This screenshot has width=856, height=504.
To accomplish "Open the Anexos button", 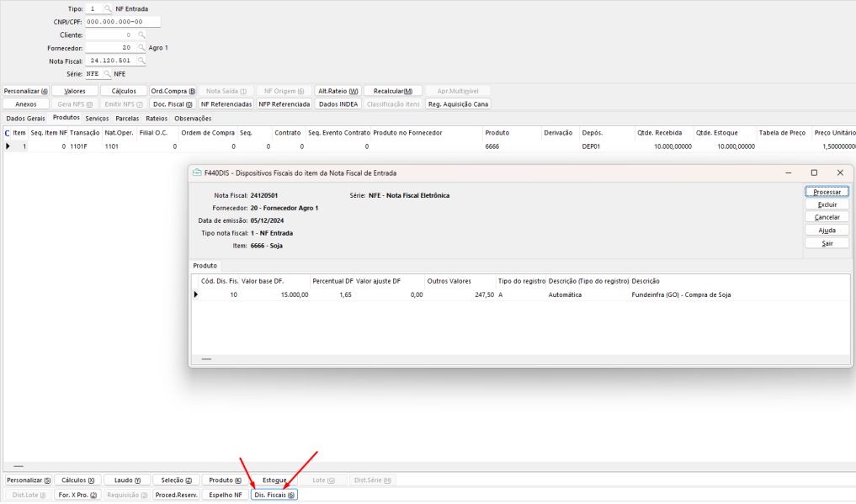I will pyautogui.click(x=25, y=104).
